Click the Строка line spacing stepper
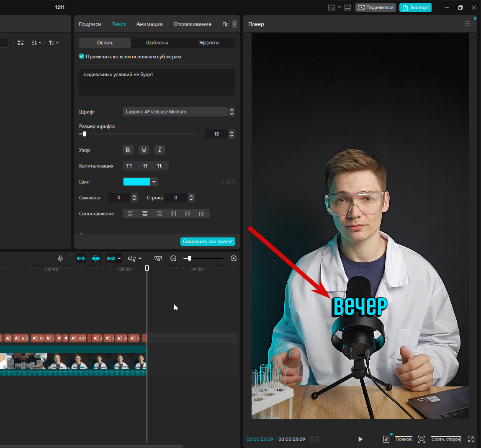 point(191,198)
